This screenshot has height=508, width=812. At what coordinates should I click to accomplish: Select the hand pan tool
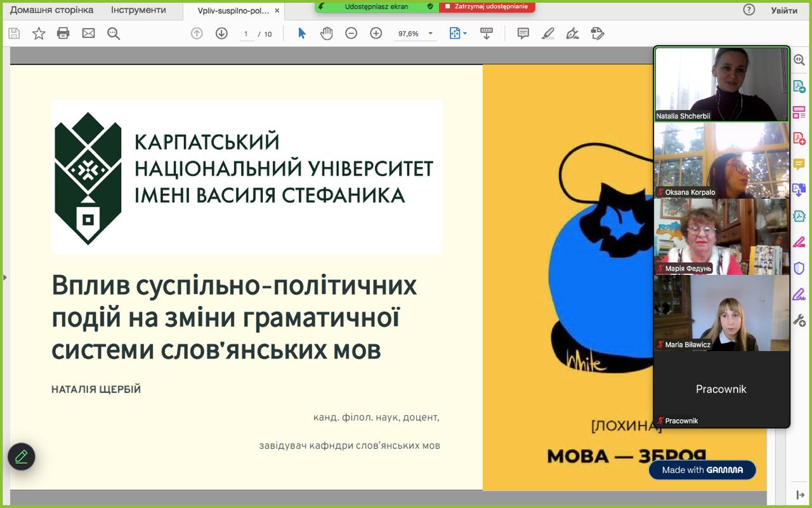[326, 34]
